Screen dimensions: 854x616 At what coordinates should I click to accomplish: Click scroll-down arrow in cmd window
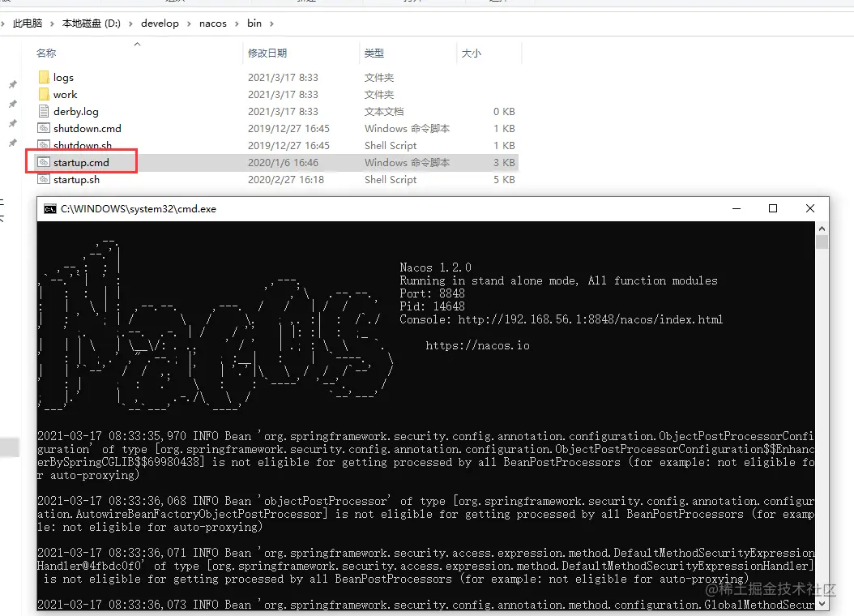click(822, 604)
